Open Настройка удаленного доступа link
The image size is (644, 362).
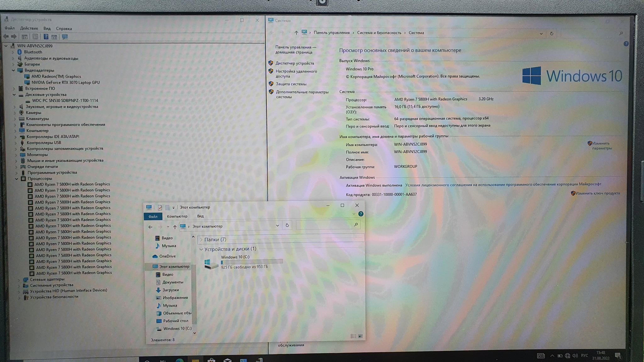pos(296,74)
